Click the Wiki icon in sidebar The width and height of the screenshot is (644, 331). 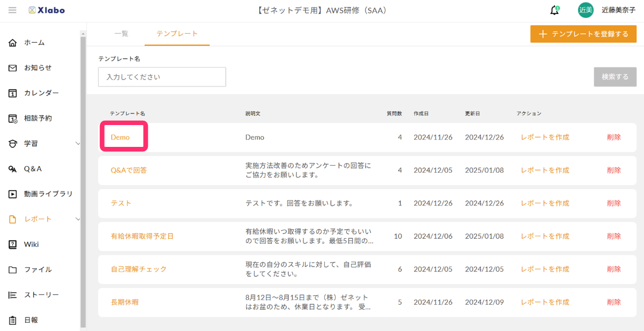click(x=13, y=245)
